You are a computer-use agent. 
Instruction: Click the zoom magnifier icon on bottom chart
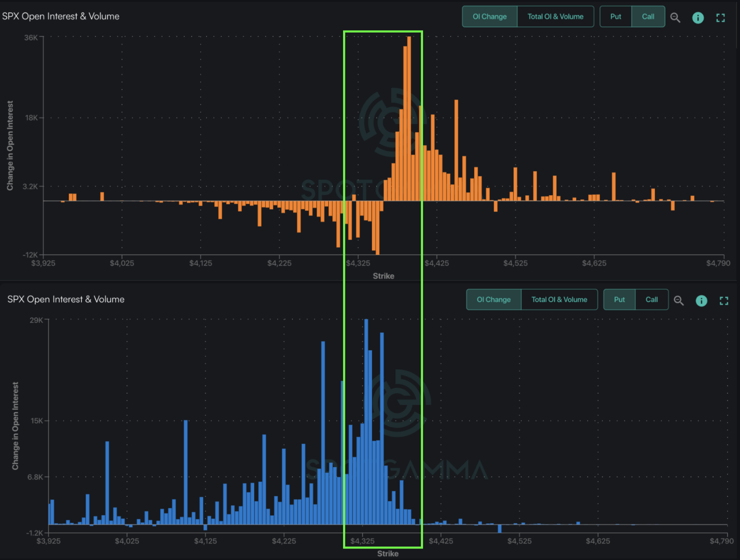[x=679, y=301]
